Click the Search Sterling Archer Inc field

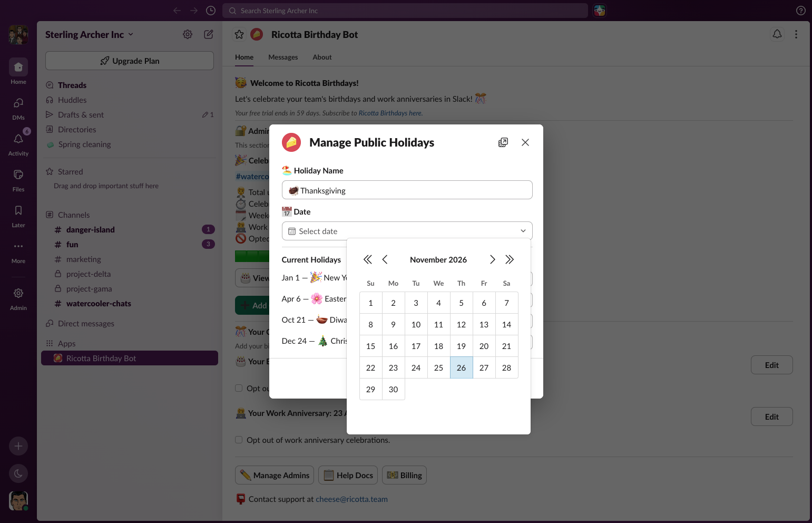[x=405, y=11]
